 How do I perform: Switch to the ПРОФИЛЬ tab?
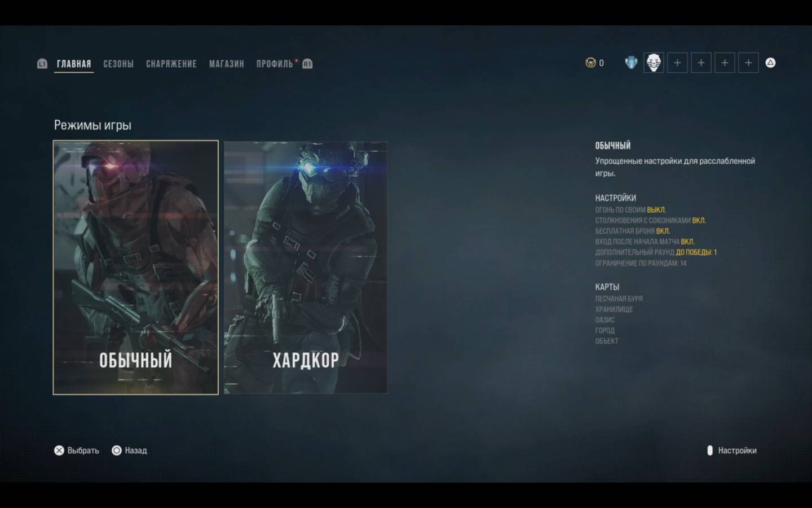pyautogui.click(x=275, y=64)
